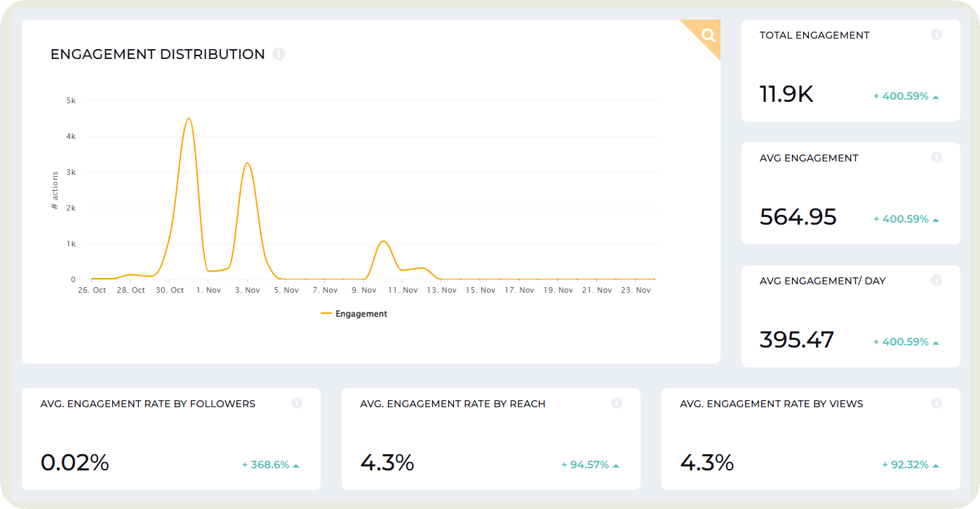Screen dimensions: 980x509
Task: Click the second peak around 3 November
Action: tap(248, 163)
